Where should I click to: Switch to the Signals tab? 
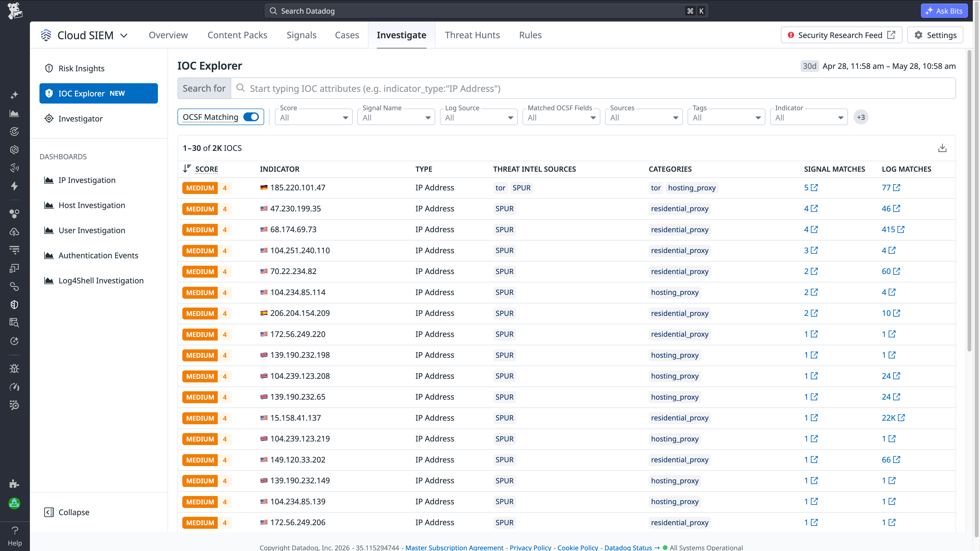(x=301, y=35)
